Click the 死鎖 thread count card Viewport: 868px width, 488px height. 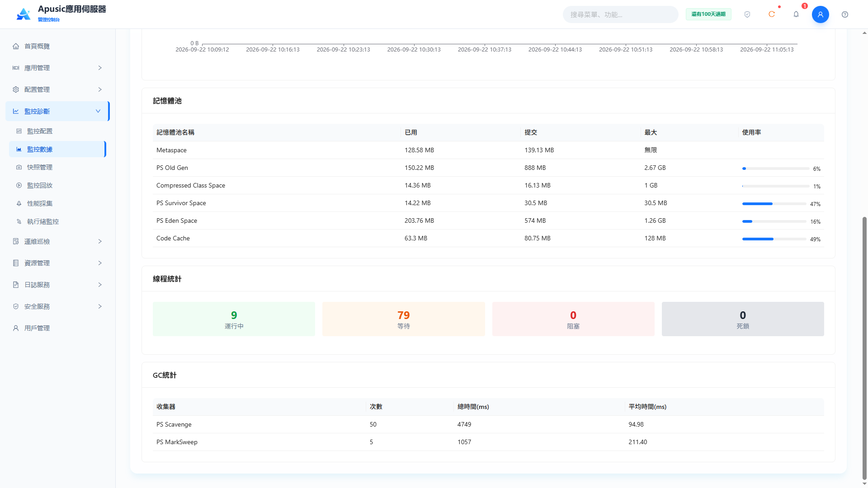[743, 319]
